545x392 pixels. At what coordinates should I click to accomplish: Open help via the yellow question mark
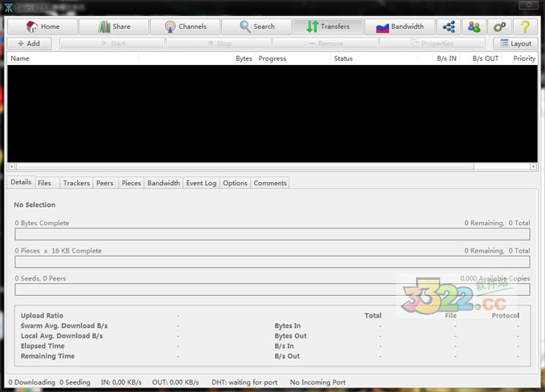pos(525,26)
